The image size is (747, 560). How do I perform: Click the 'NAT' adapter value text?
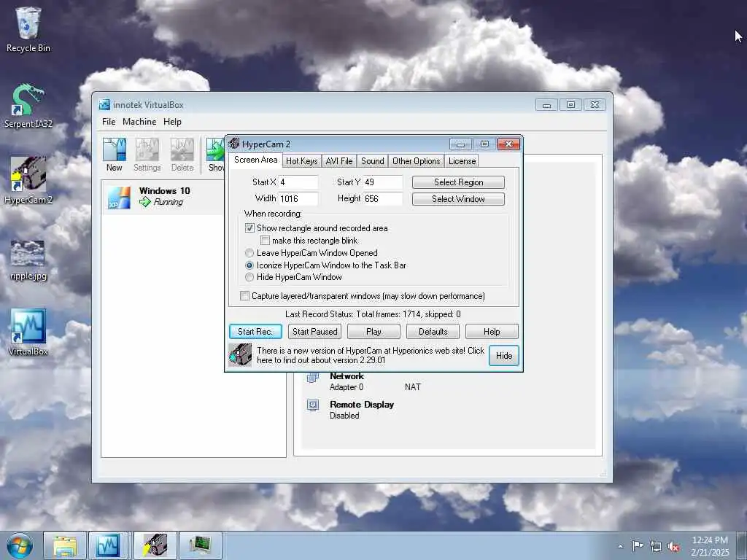point(413,387)
